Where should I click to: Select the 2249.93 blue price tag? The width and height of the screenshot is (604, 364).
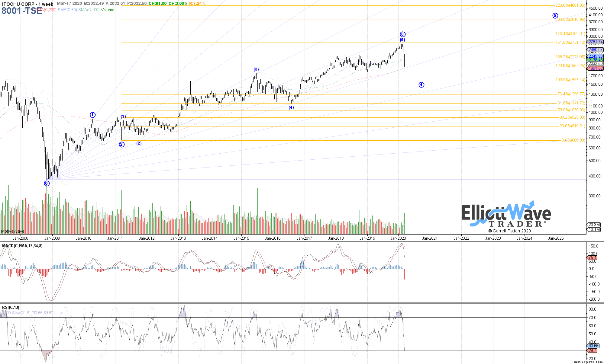point(595,56)
